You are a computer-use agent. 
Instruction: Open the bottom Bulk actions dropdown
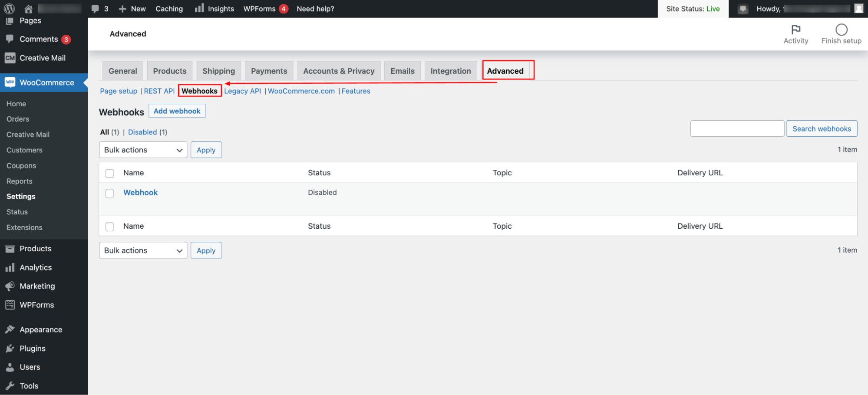[x=143, y=250]
